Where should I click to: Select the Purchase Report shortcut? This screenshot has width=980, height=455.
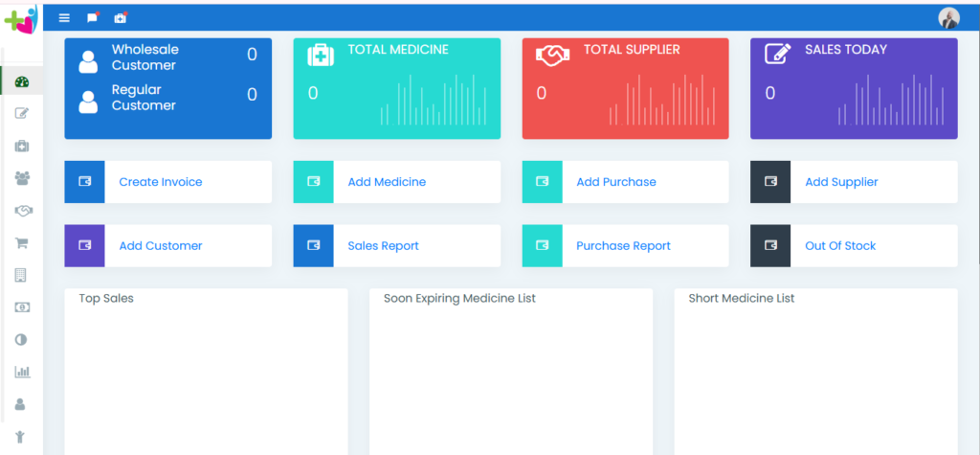point(623,246)
